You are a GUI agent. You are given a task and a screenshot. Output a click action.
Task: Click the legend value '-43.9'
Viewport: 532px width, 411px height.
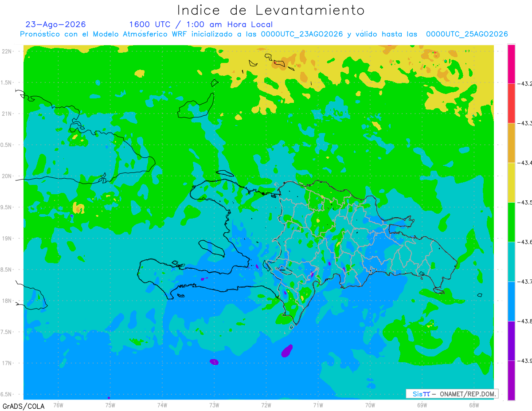(x=525, y=361)
